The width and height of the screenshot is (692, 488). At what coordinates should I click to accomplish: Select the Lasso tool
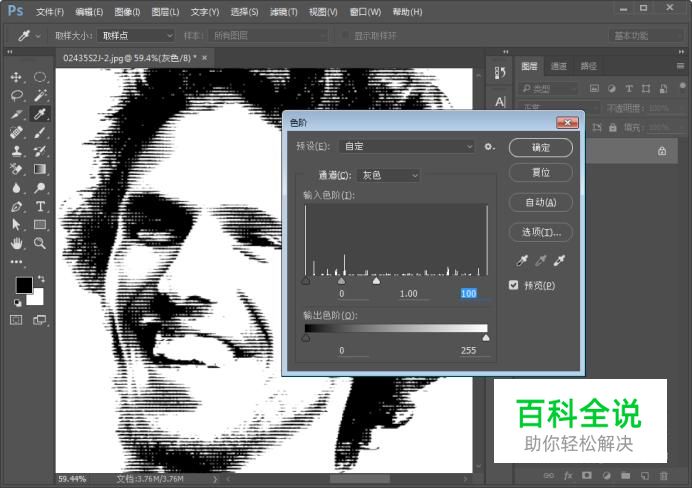[x=16, y=95]
